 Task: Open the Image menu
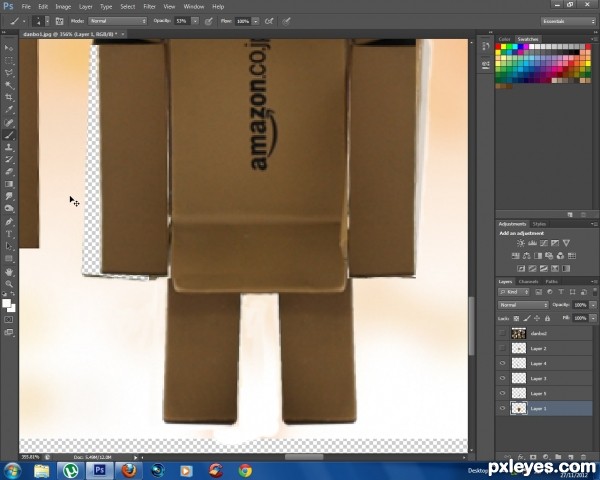coord(63,7)
